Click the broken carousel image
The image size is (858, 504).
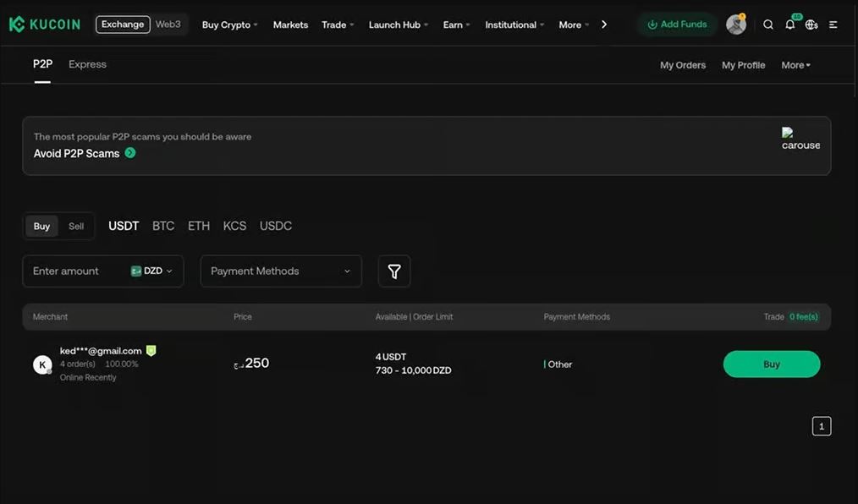coord(800,139)
